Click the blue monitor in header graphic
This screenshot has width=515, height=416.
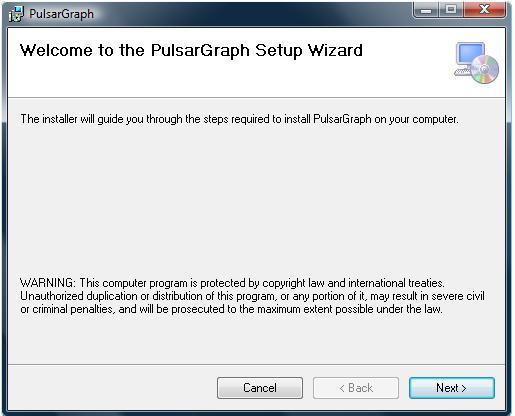[471, 54]
